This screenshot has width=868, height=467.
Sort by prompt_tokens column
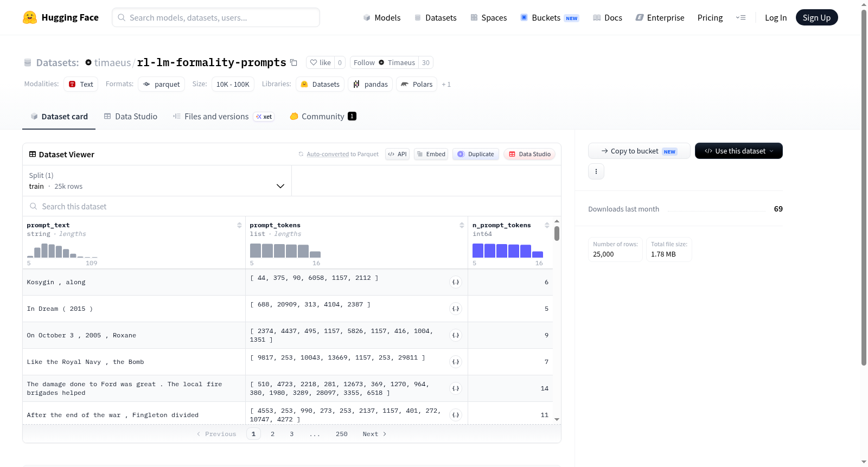coord(462,225)
